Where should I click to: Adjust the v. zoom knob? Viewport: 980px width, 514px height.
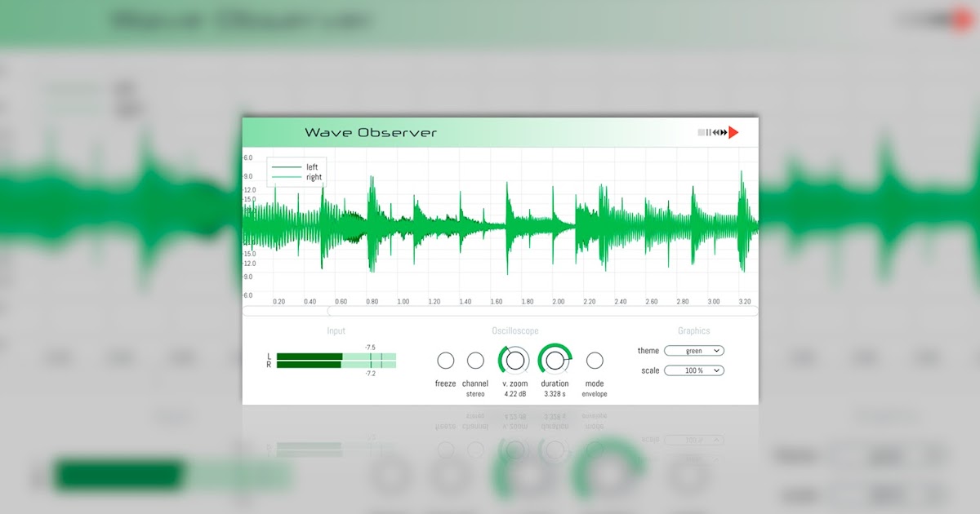[514, 359]
